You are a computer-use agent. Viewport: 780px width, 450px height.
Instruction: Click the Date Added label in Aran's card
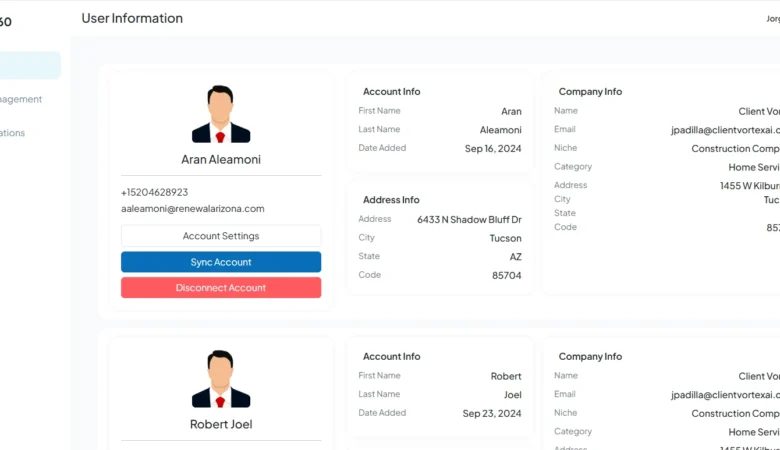(382, 148)
